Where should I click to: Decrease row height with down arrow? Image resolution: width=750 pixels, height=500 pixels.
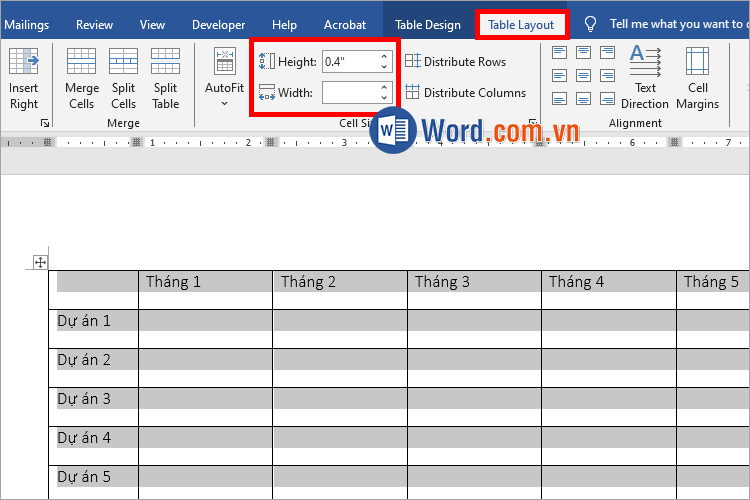pyautogui.click(x=384, y=67)
